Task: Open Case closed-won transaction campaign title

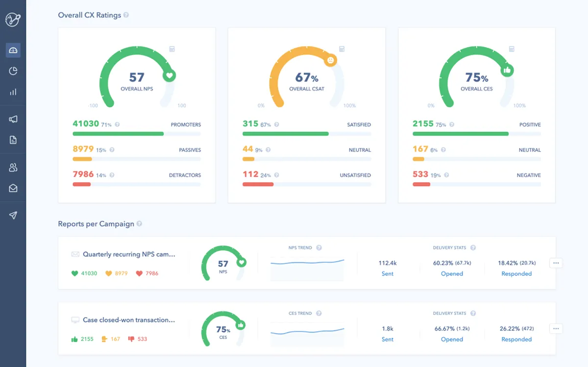Action: (129, 320)
